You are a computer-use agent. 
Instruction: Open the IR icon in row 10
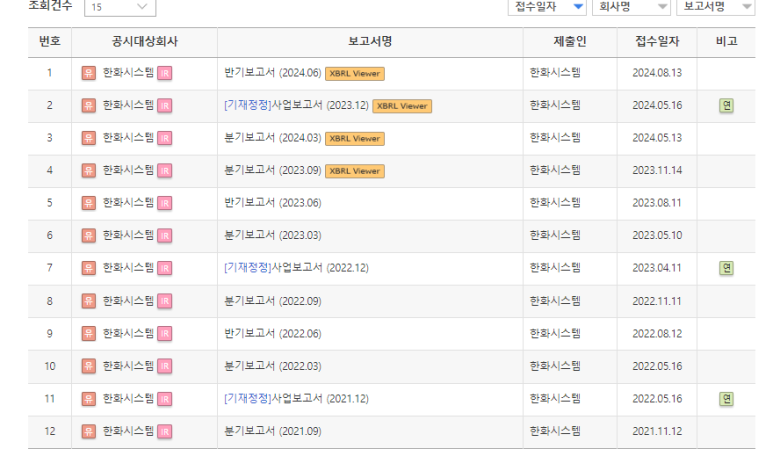point(165,367)
